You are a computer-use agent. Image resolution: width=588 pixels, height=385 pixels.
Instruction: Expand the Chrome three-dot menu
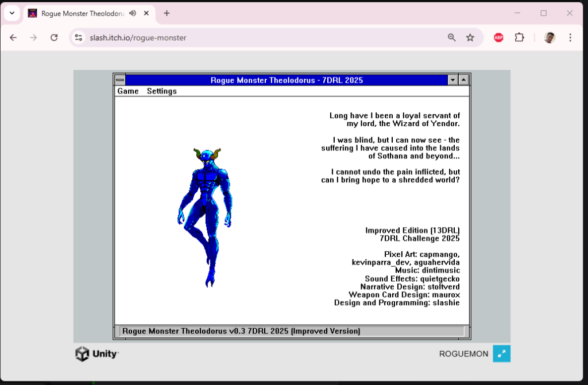[x=570, y=38]
